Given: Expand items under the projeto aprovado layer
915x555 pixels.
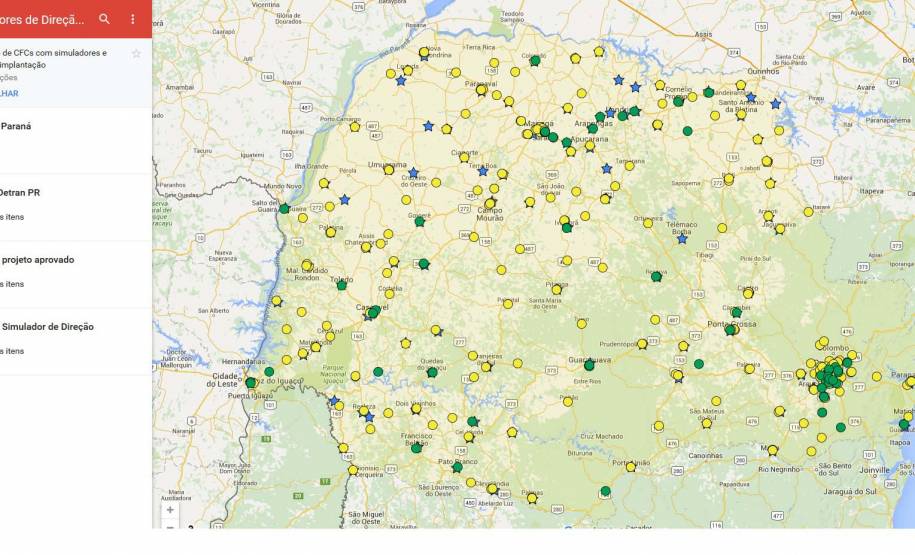Looking at the screenshot, I should [x=10, y=284].
